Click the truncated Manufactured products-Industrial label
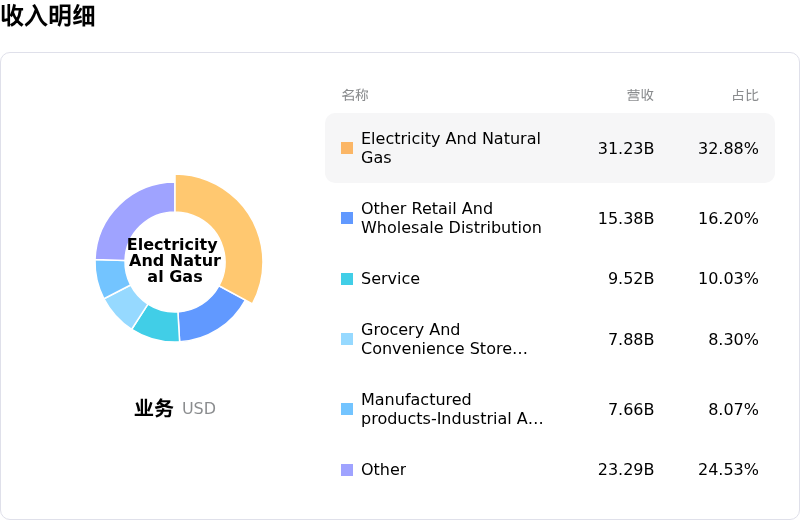Viewport: 800px width, 520px height. point(451,409)
